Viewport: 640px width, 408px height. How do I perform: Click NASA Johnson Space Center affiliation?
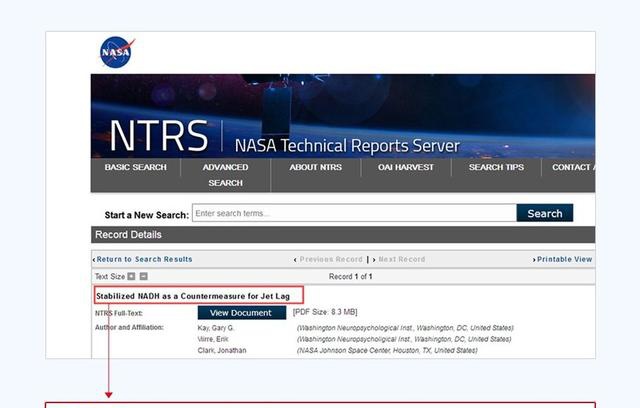tap(387, 350)
